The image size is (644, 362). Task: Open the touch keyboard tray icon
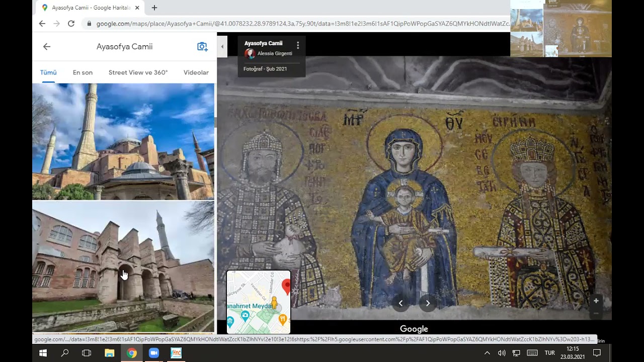point(532,353)
